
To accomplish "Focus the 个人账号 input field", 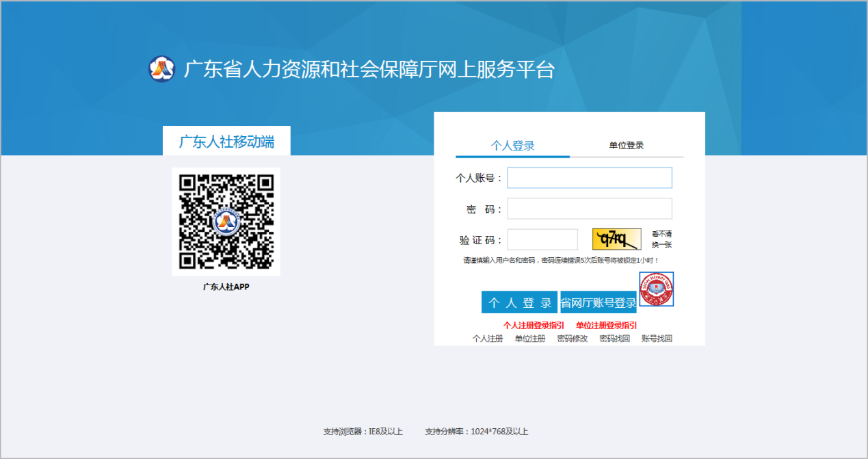I will pyautogui.click(x=589, y=178).
